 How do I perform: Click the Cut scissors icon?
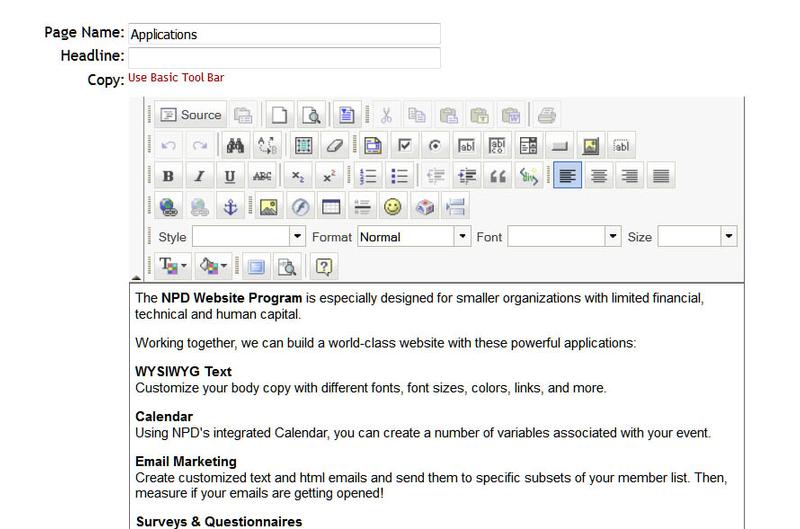tap(386, 115)
